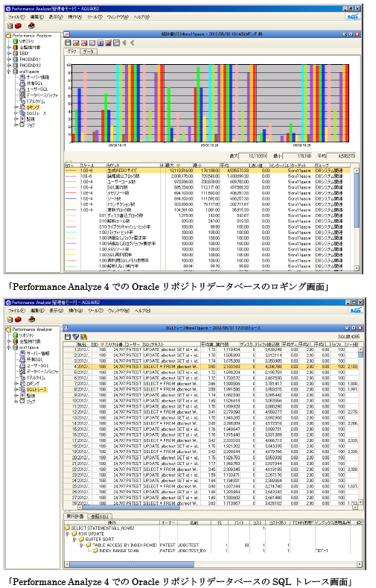Screen dimensions: 376x588
Task: Select the SQL実行数 row in the statistics table
Action: coord(208,188)
